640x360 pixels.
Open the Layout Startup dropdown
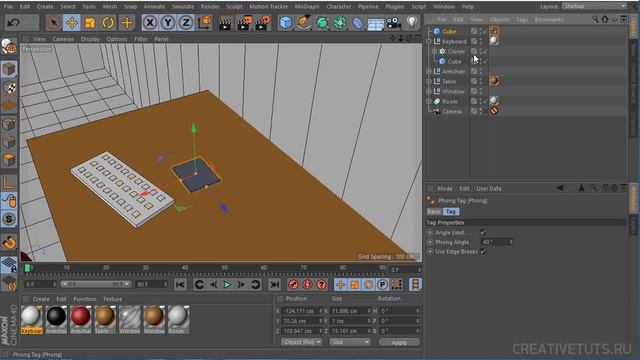594,6
